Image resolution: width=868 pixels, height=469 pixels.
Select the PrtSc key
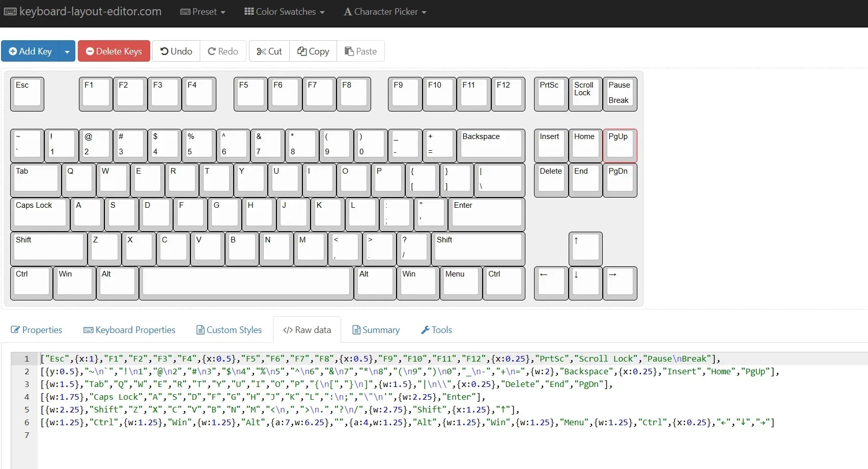click(x=551, y=94)
